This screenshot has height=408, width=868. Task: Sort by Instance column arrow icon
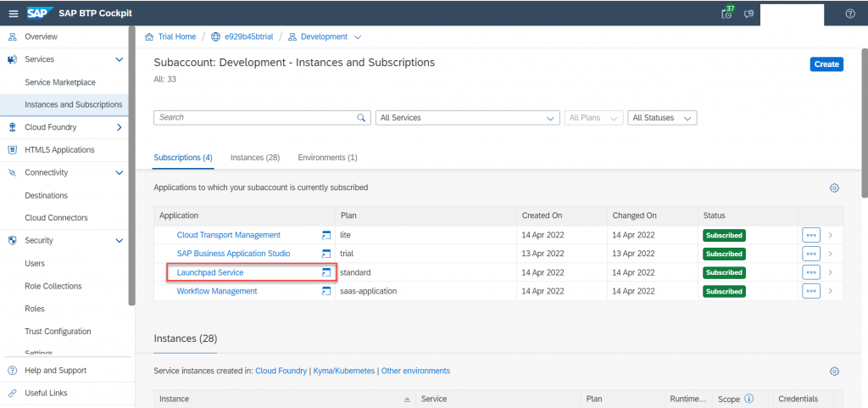click(407, 400)
